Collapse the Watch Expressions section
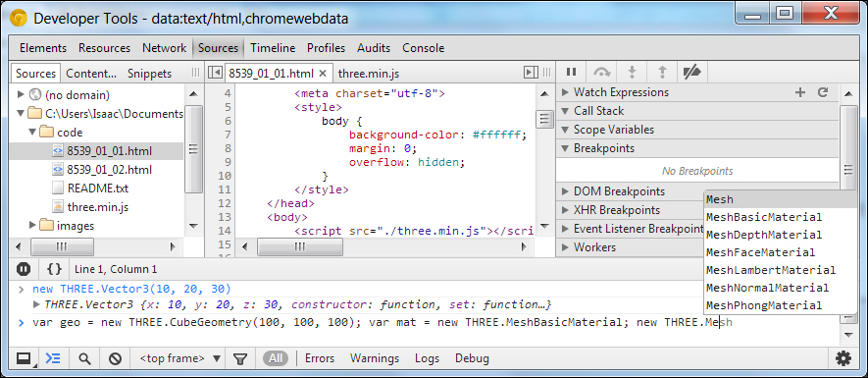This screenshot has height=378, width=868. (x=565, y=92)
